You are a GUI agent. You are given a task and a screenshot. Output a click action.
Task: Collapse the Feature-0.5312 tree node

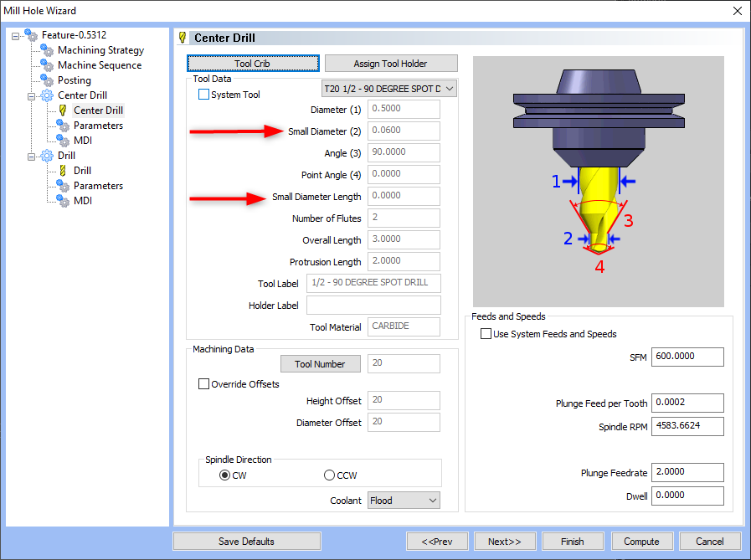[15, 36]
